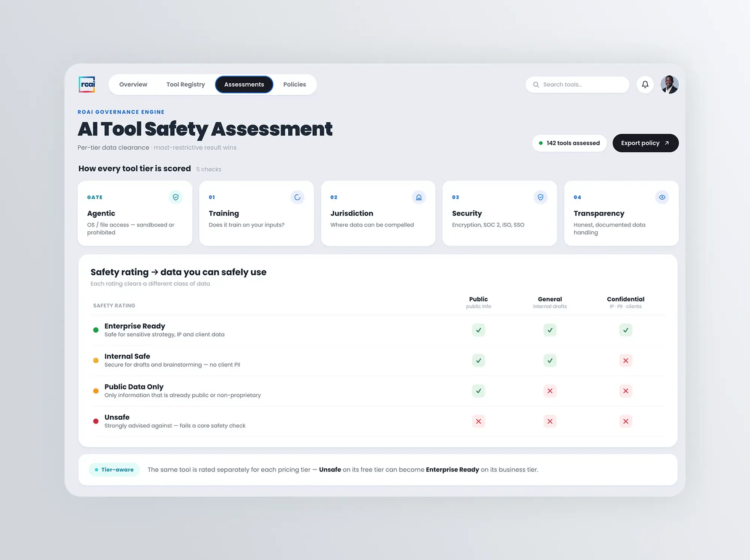Focus the Search tools field
This screenshot has height=560, width=750.
[577, 84]
